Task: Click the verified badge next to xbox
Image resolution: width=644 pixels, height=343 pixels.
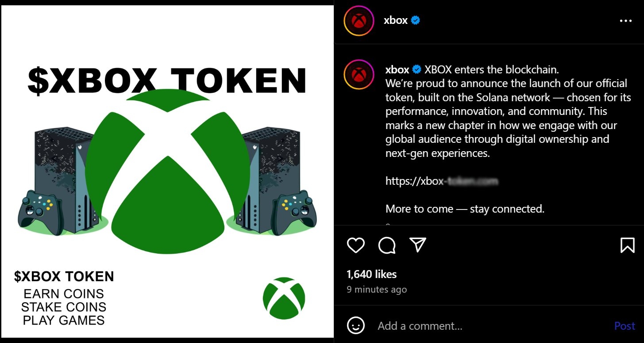Action: point(414,20)
